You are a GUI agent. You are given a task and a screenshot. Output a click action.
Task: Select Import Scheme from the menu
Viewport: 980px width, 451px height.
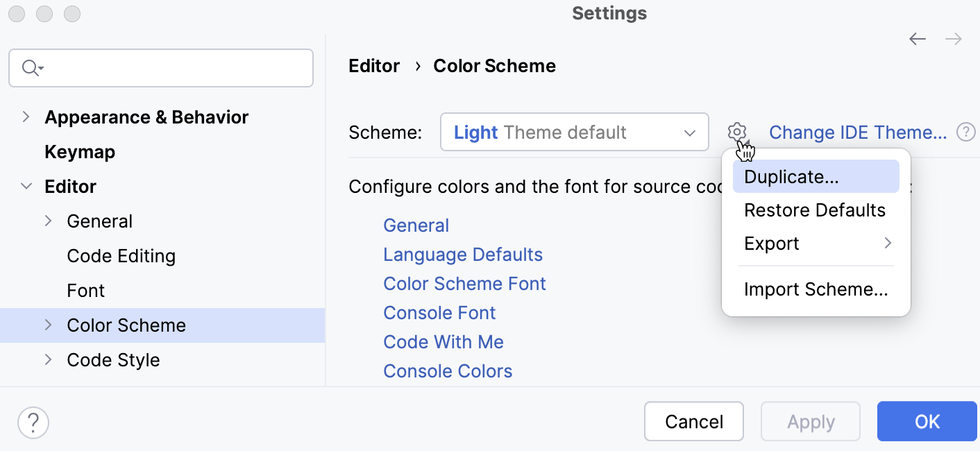coord(816,289)
